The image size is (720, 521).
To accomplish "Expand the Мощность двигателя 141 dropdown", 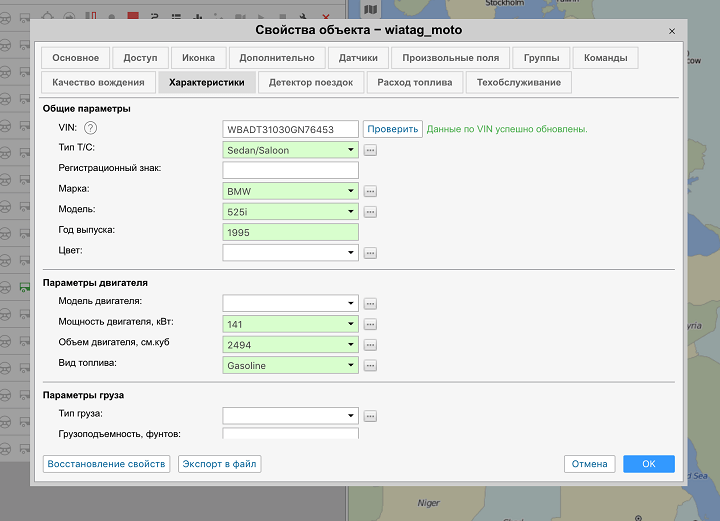I will (x=350, y=324).
